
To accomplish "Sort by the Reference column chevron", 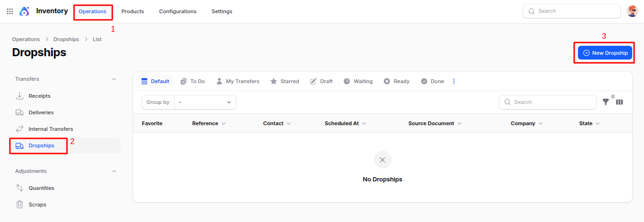I will 224,123.
